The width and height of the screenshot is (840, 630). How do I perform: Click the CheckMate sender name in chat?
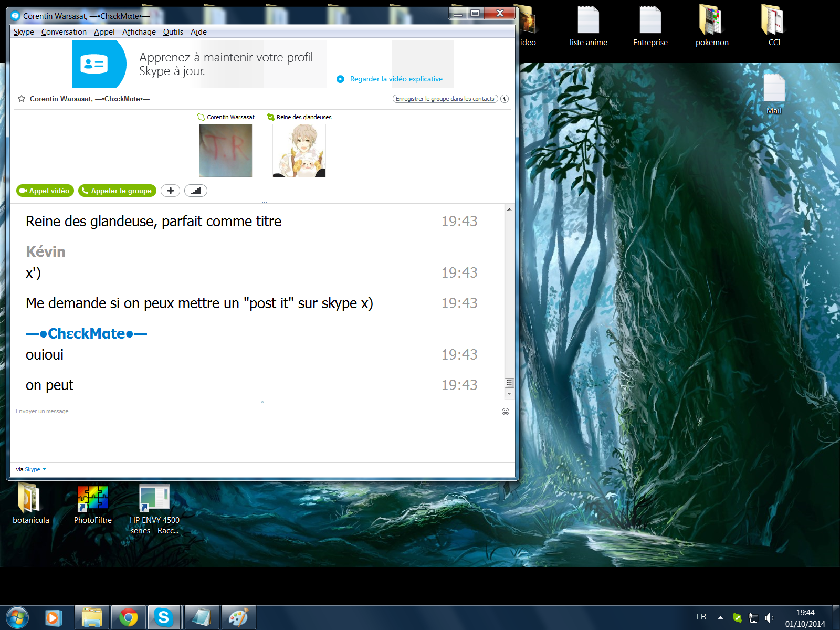87,333
